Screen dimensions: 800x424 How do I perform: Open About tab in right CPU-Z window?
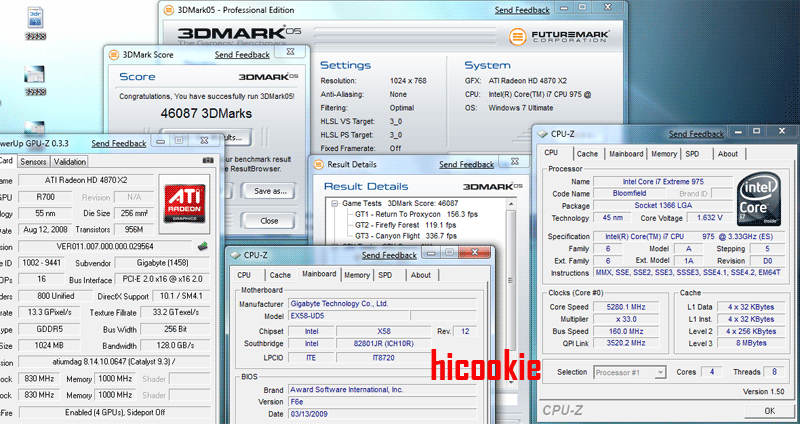pos(728,154)
